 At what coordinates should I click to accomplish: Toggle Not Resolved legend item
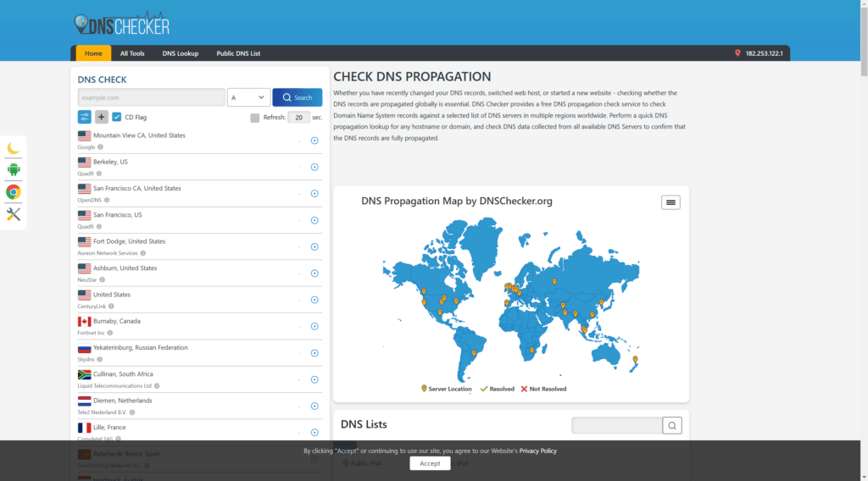[x=543, y=389]
